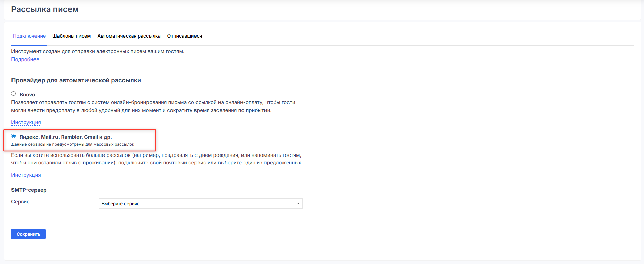This screenshot has height=264, width=644.
Task: Click the 'Инструмент создан для отправки' intro text
Action: point(98,51)
